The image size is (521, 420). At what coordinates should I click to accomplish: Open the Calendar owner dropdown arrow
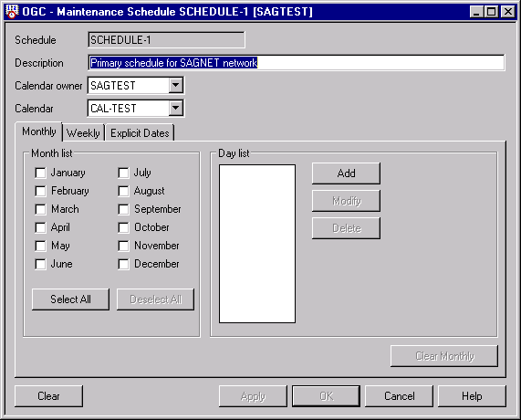(x=176, y=86)
